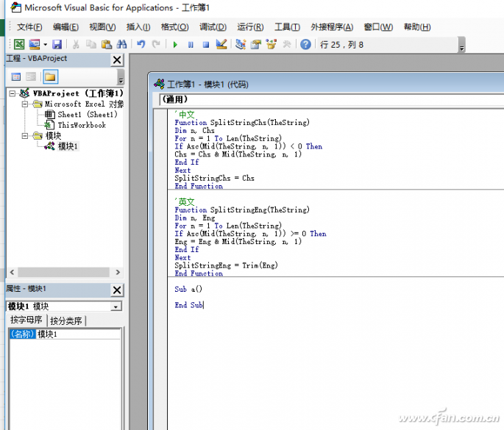This screenshot has height=430, width=504.
Task: Switch to the 按字母序 tab
Action: (26, 320)
